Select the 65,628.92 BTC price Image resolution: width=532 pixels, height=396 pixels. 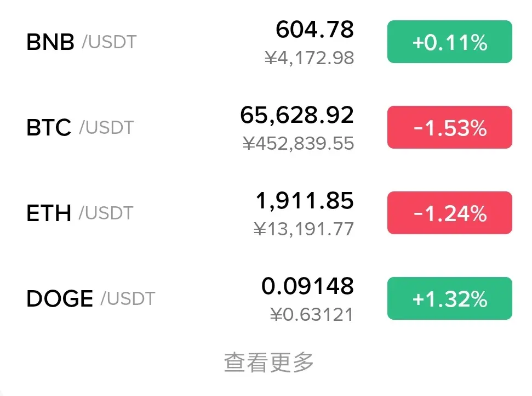tap(297, 115)
